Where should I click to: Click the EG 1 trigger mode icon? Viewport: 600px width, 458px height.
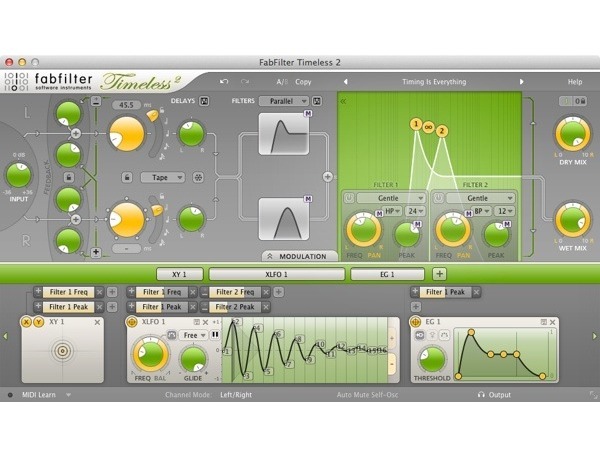point(420,335)
